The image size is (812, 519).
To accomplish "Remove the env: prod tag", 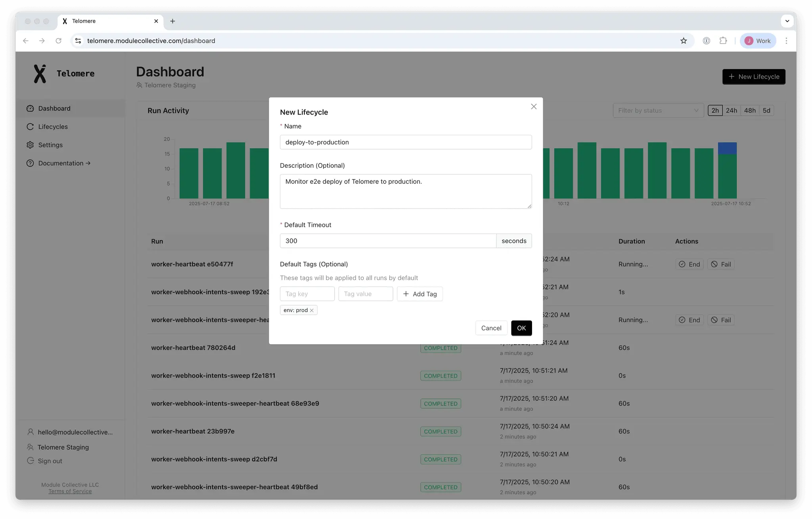I will click(x=312, y=310).
